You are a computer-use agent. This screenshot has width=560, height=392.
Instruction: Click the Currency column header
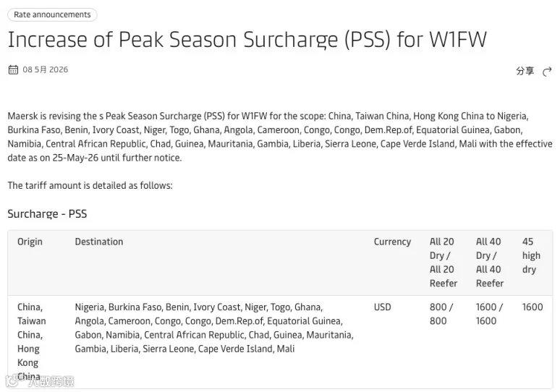point(392,242)
